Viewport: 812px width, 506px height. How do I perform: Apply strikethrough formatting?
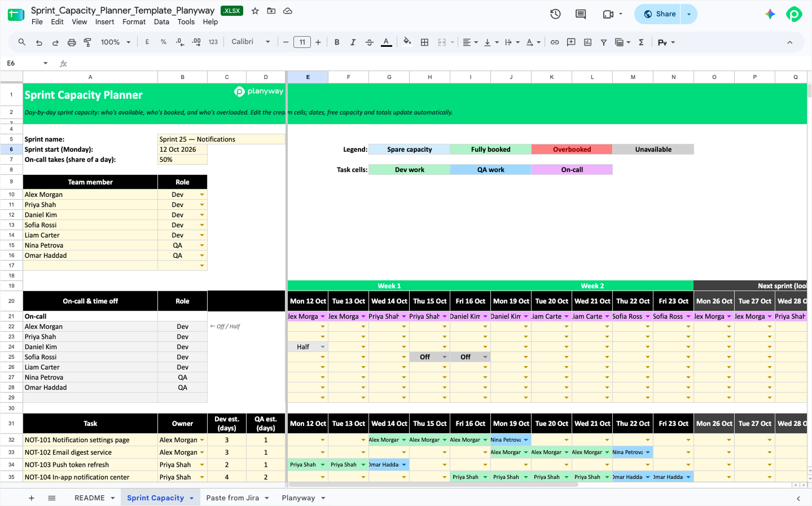click(x=370, y=42)
